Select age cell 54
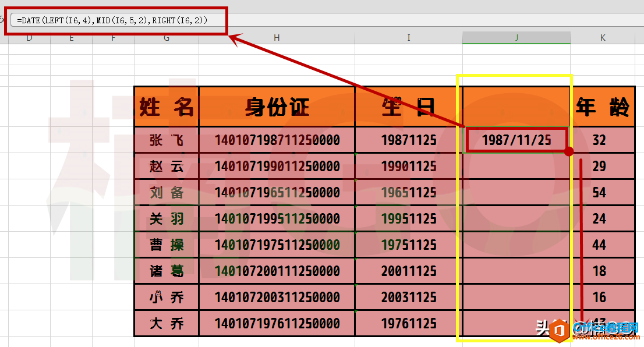The height and width of the screenshot is (347, 644). click(x=603, y=192)
